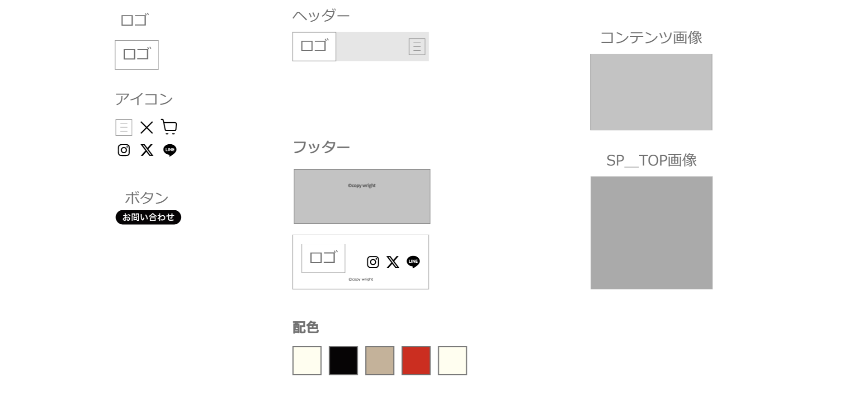Click the standalone ロゴ box under the ロゴ heading

137,55
